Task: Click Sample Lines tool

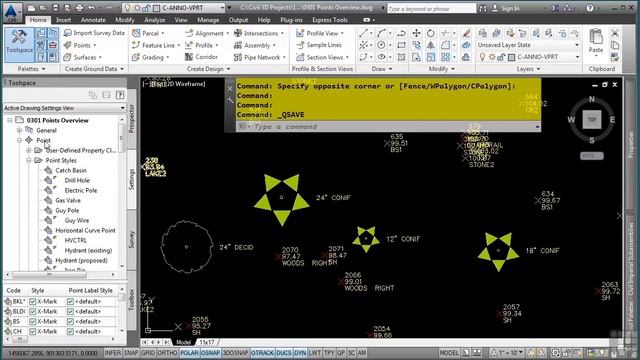Action: point(319,45)
